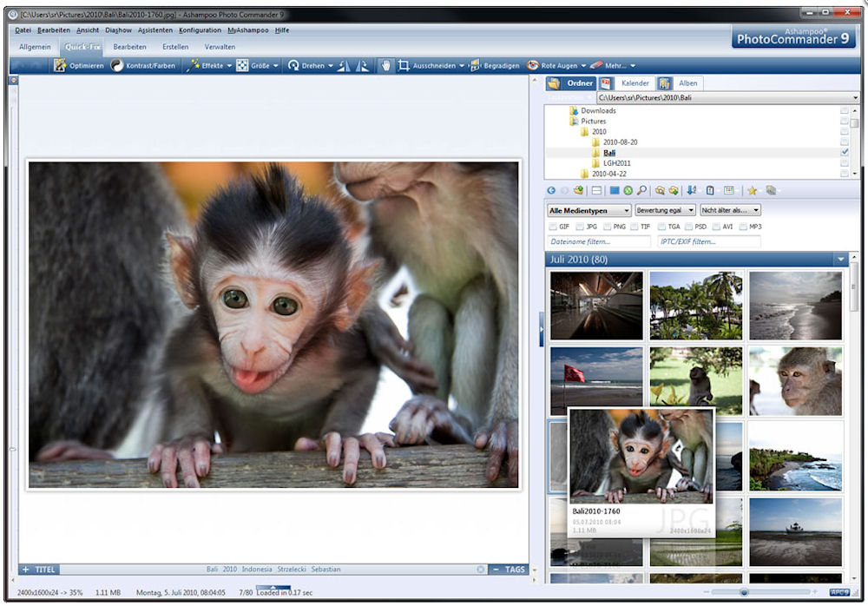
Task: Open the Konfiguration menu
Action: [200, 30]
